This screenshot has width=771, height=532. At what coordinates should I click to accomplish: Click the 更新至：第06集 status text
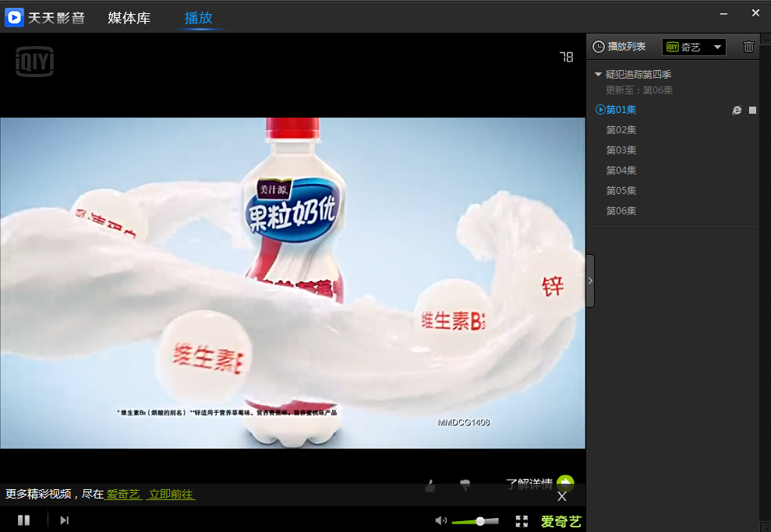[x=639, y=90]
